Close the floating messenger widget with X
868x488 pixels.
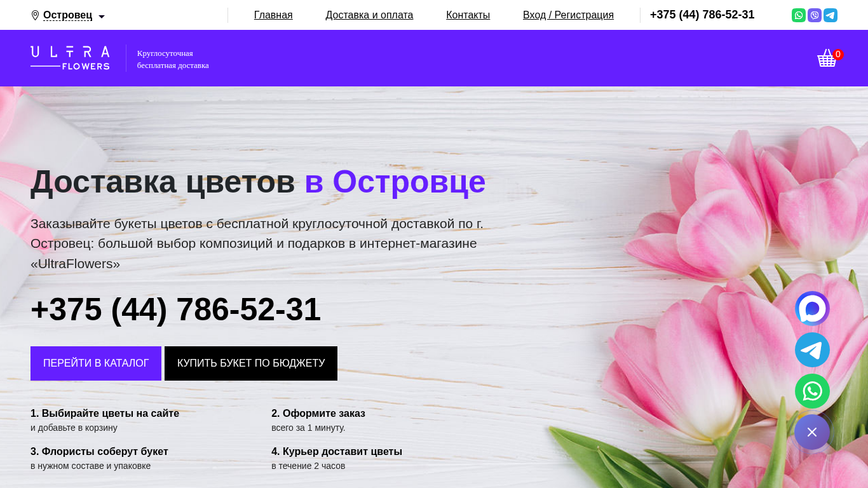tap(812, 432)
